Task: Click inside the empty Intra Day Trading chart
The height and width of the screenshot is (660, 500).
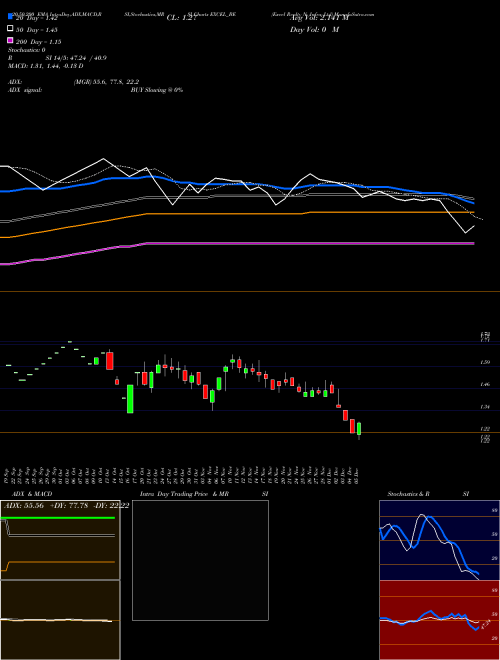Action: 200,560
